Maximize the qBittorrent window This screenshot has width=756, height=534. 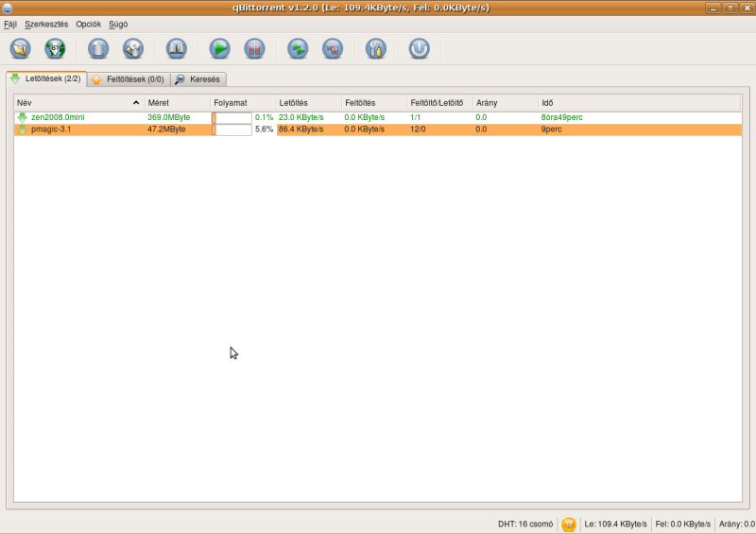point(730,8)
